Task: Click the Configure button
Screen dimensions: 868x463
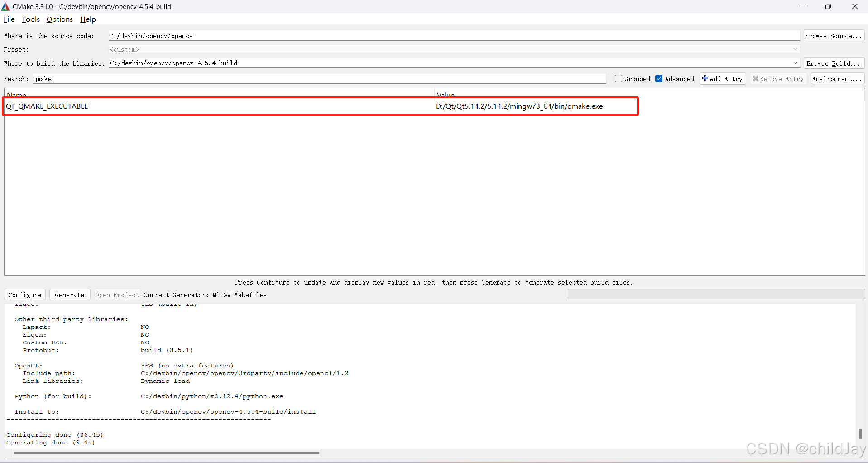Action: pyautogui.click(x=25, y=295)
